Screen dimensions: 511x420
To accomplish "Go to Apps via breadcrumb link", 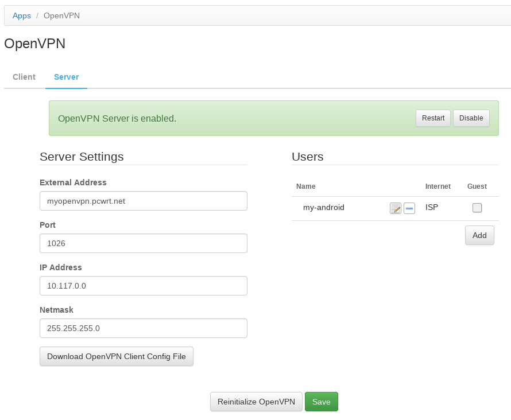I will click(22, 15).
